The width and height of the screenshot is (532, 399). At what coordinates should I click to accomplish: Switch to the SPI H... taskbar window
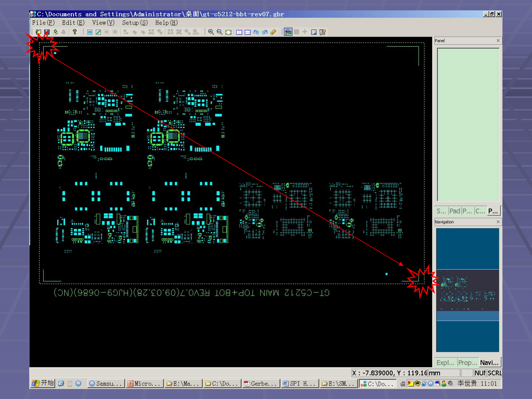[299, 383]
